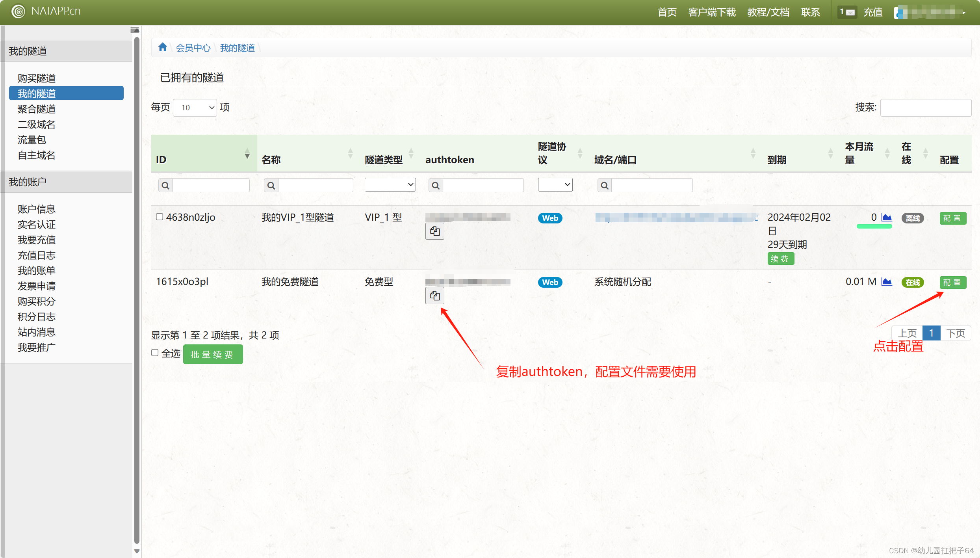The width and height of the screenshot is (980, 558).
Task: Sort the table by ID column arrow
Action: click(247, 154)
